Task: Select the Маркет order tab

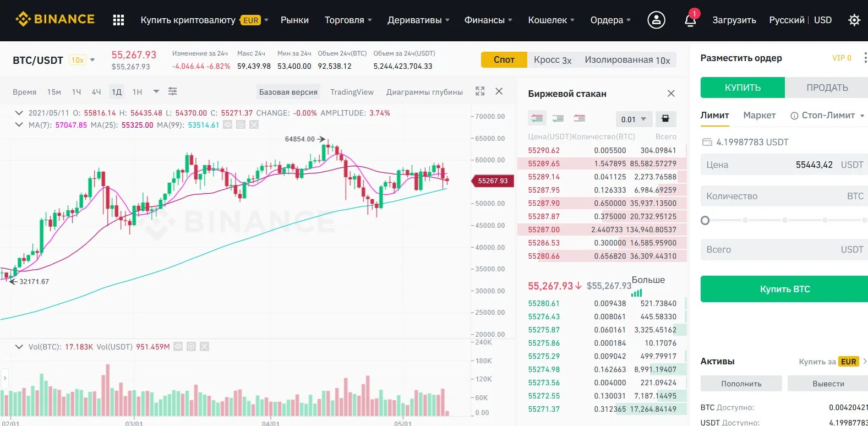Action: (760, 116)
